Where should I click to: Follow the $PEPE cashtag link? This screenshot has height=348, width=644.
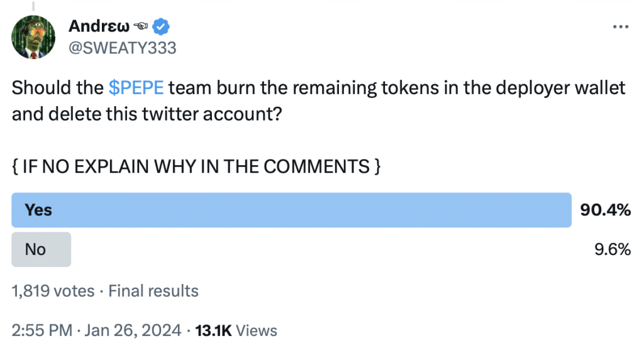(136, 88)
